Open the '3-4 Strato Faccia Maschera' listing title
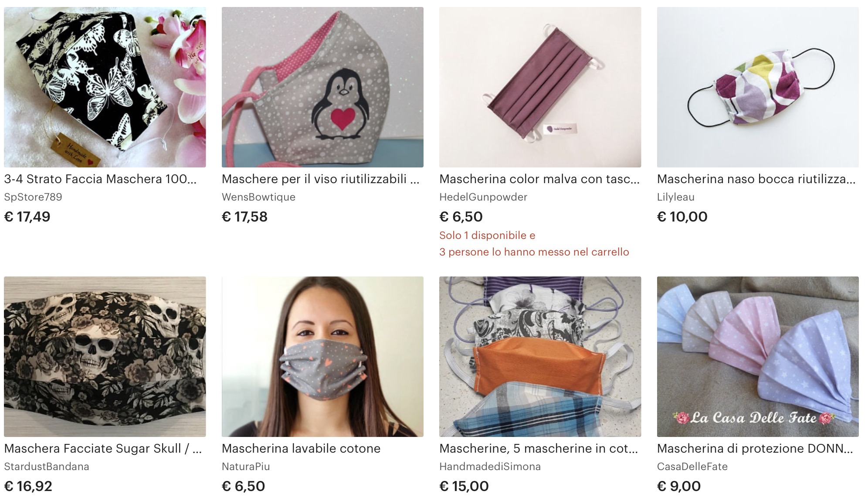Image resolution: width=868 pixels, height=498 pixels. [100, 179]
